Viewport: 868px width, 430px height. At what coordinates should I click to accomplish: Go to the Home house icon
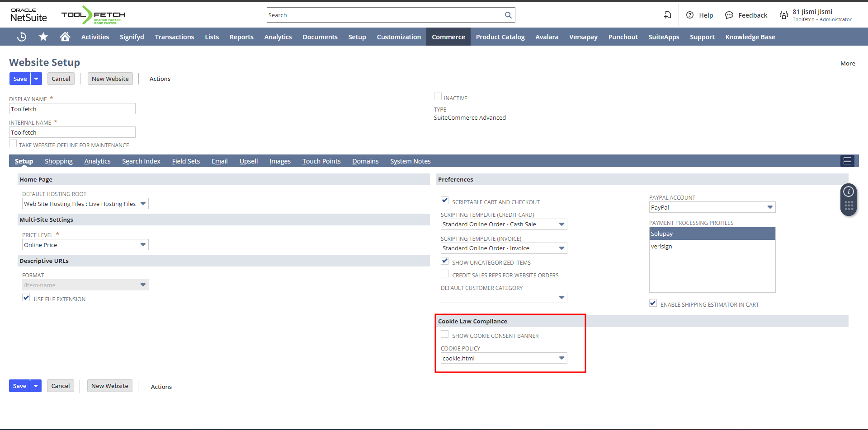tap(65, 37)
